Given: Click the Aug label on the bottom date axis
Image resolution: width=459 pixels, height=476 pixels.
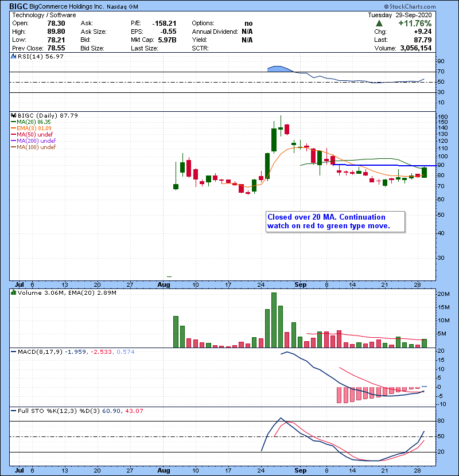Looking at the screenshot, I should 164,470.
